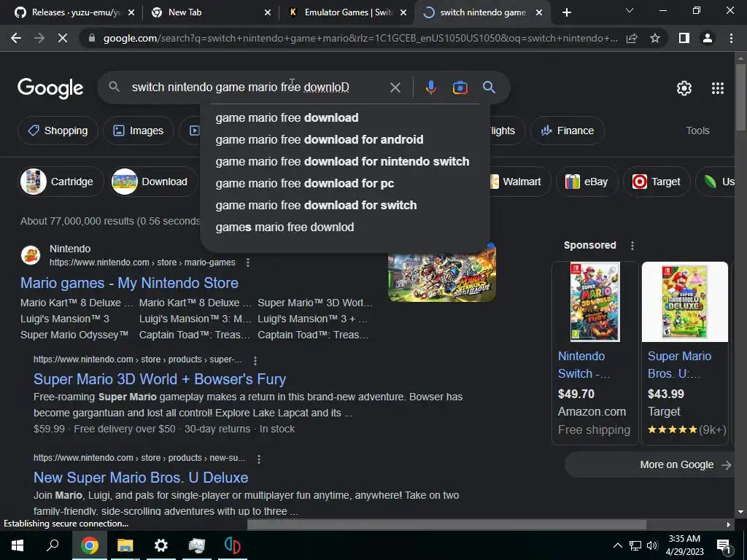Viewport: 747px width, 560px height.
Task: Click the Chrome address bar URL
Action: pyautogui.click(x=360, y=38)
